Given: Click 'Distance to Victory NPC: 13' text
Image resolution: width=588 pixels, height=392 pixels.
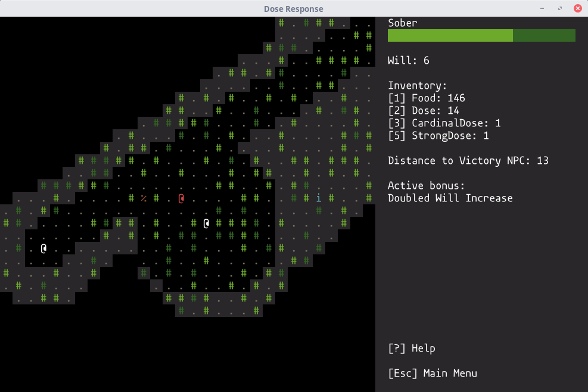Looking at the screenshot, I should click(x=468, y=161).
